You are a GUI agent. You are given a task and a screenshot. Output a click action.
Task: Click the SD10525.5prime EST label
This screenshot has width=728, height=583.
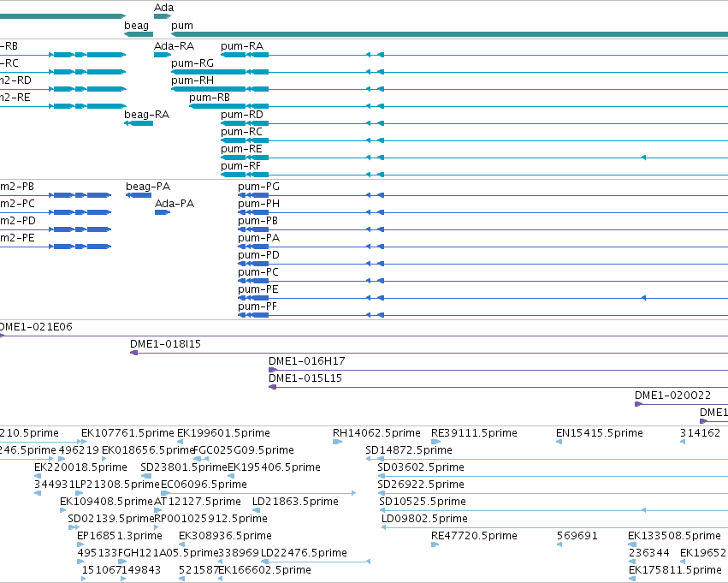tap(423, 503)
